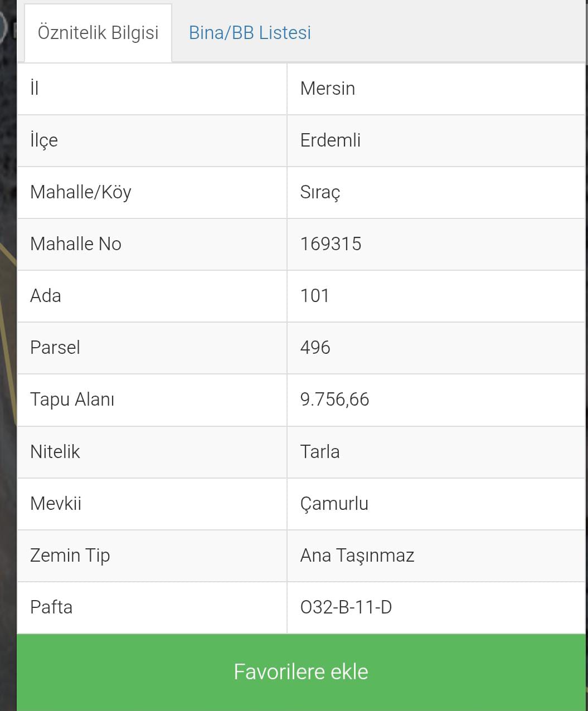
Task: Click the Mersin value cell
Action: (x=436, y=89)
